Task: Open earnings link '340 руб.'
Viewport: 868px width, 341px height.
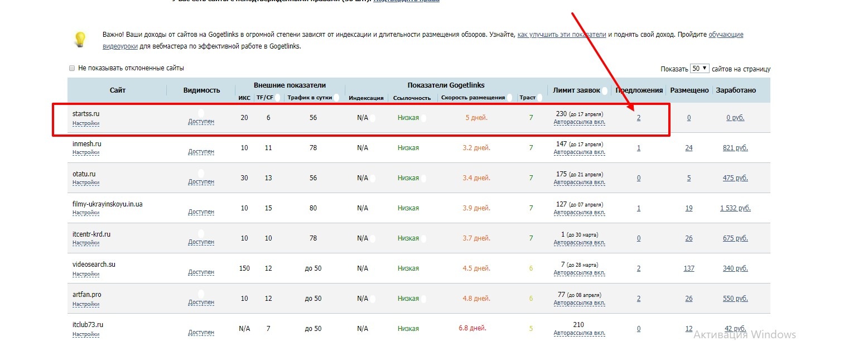Action: pyautogui.click(x=735, y=268)
